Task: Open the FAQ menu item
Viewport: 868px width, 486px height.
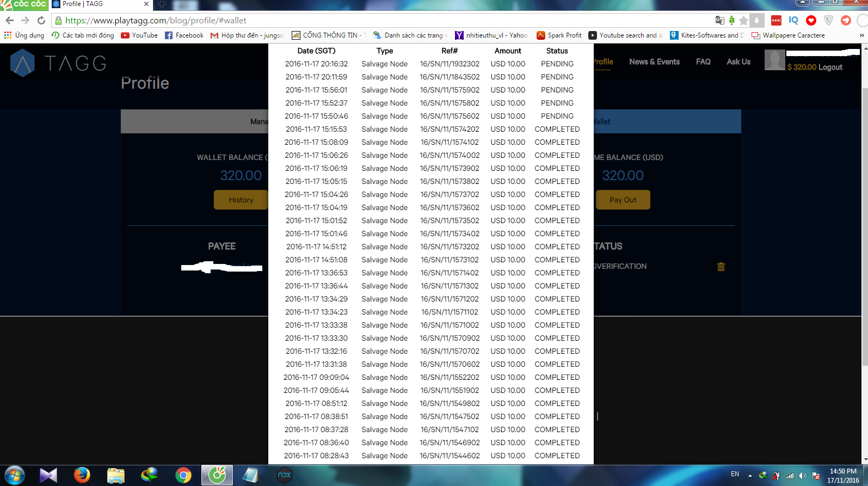Action: [703, 61]
